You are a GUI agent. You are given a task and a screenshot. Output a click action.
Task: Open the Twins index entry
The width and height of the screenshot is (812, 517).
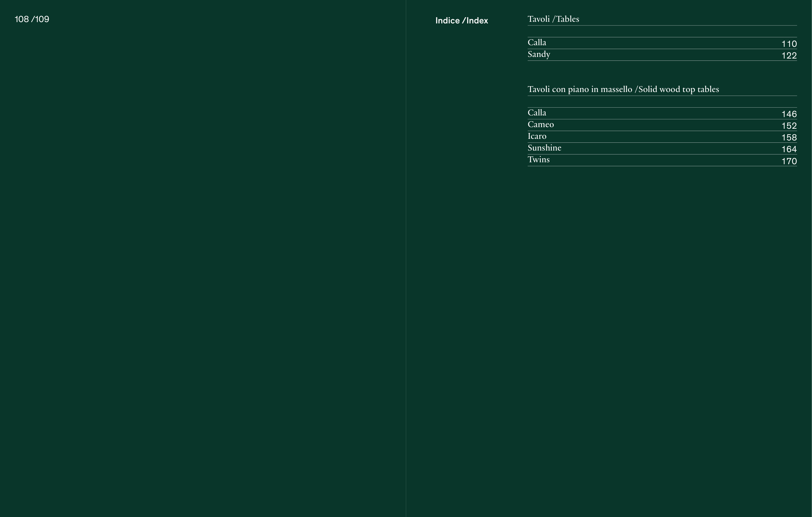538,160
